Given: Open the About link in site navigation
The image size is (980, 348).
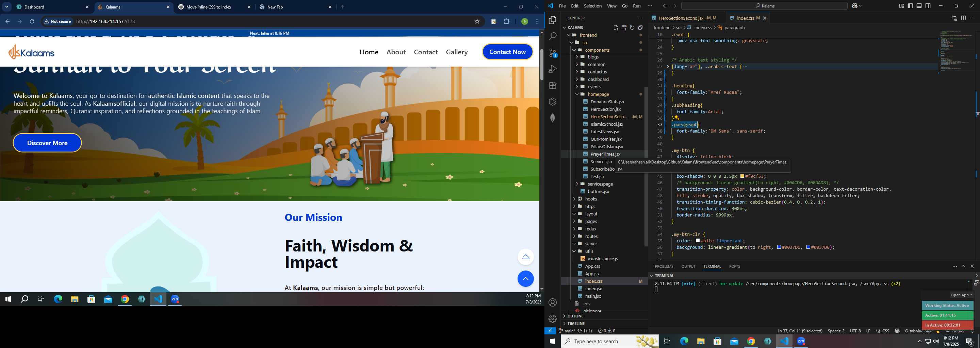Looking at the screenshot, I should click(396, 52).
